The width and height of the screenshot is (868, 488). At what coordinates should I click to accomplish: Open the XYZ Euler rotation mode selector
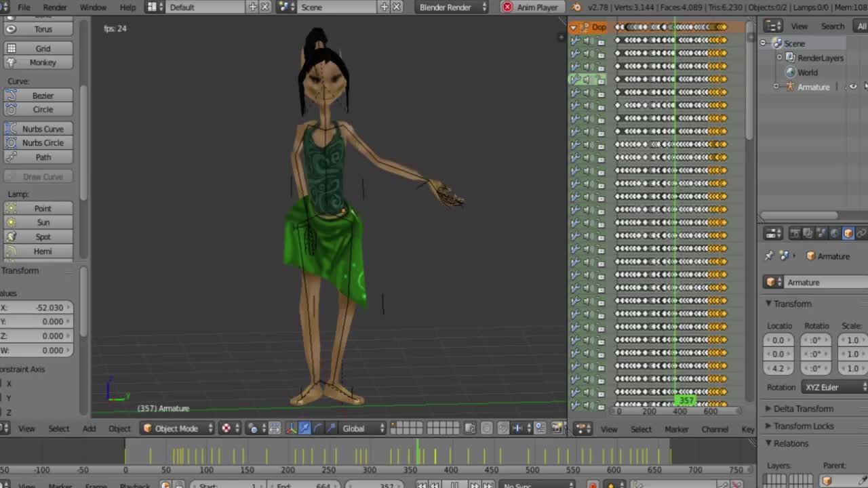coord(833,387)
